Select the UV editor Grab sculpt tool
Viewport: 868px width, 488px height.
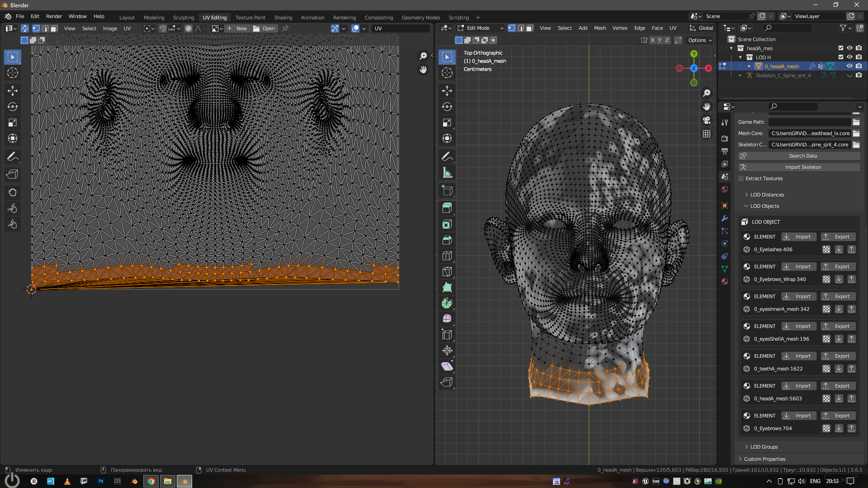point(13,192)
